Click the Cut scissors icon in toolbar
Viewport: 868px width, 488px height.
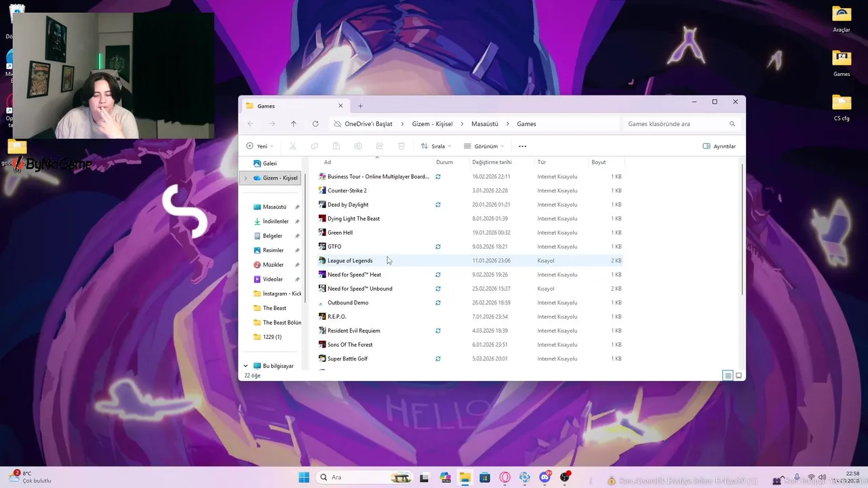coord(293,146)
